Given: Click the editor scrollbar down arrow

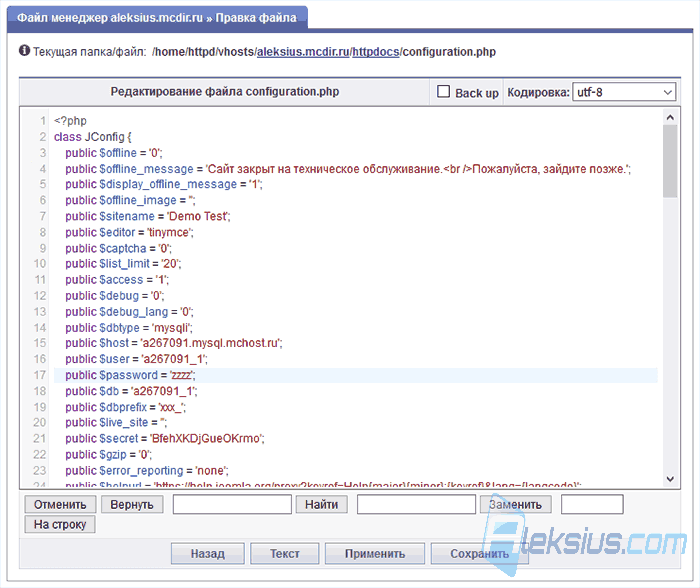Looking at the screenshot, I should coord(670,479).
